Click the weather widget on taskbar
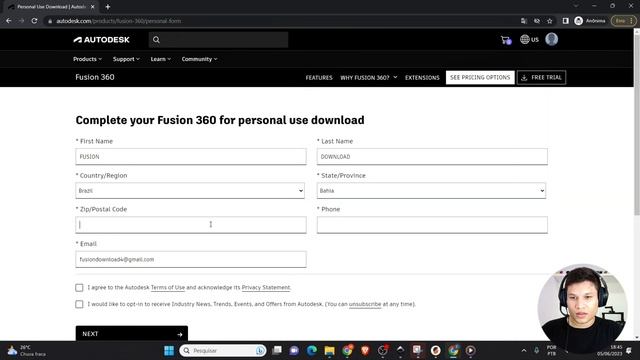The width and height of the screenshot is (640, 360). [27, 350]
